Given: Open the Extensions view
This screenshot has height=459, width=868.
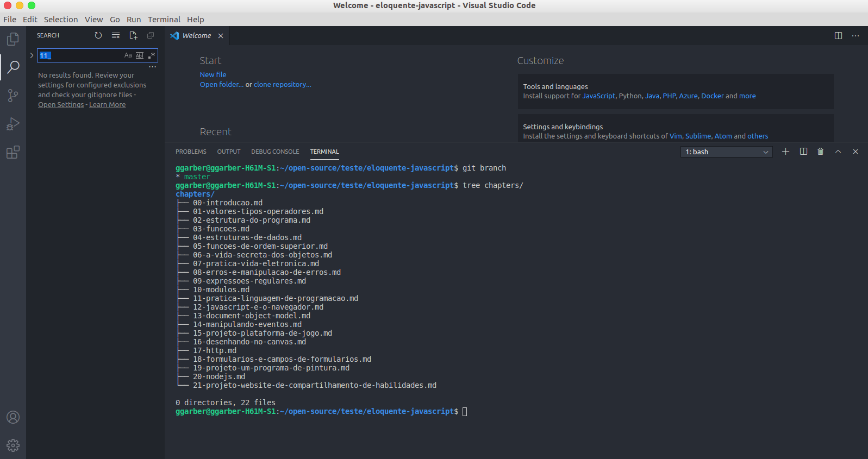Looking at the screenshot, I should (x=13, y=152).
